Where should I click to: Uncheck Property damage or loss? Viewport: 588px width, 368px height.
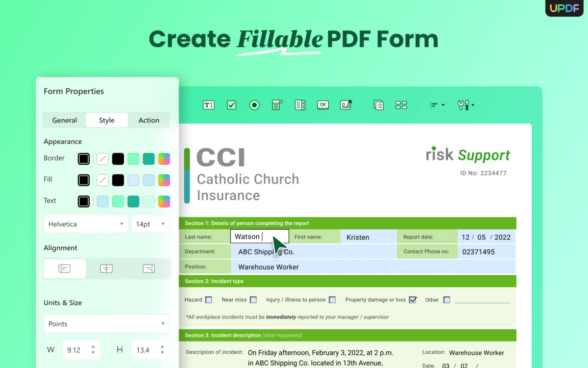413,299
